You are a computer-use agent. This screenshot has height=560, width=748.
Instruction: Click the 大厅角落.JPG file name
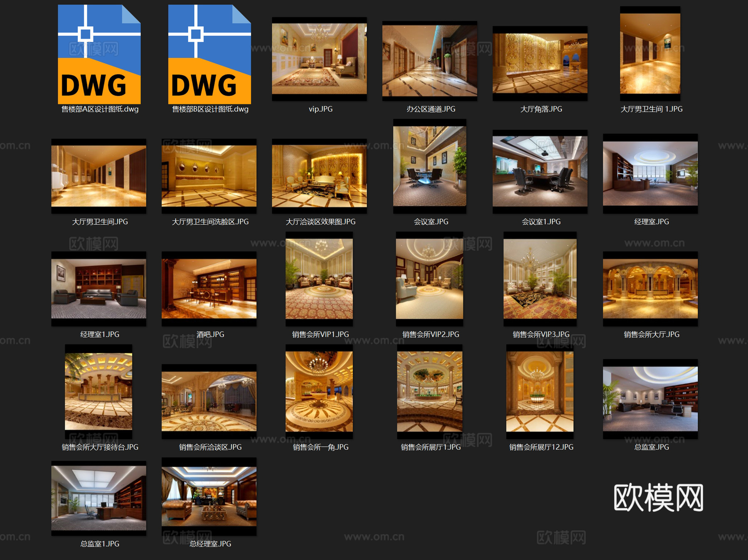pos(541,109)
